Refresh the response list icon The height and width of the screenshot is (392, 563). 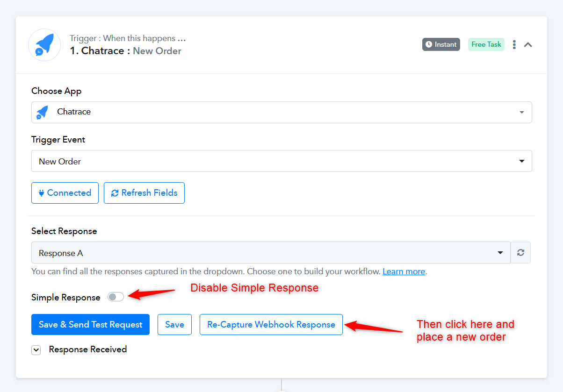[520, 253]
